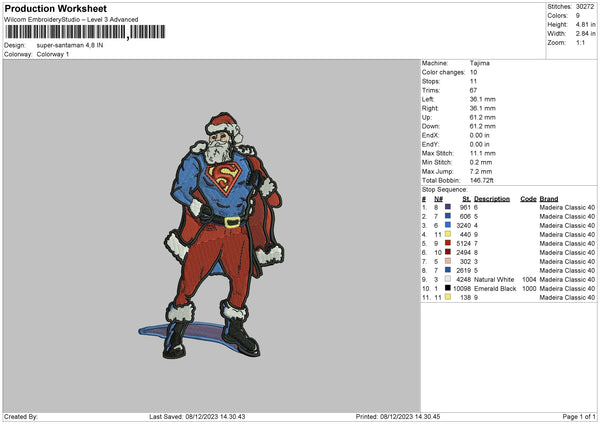This screenshot has width=600, height=424.
Task: Click the blue swatch in stop row 8
Action: click(448, 270)
